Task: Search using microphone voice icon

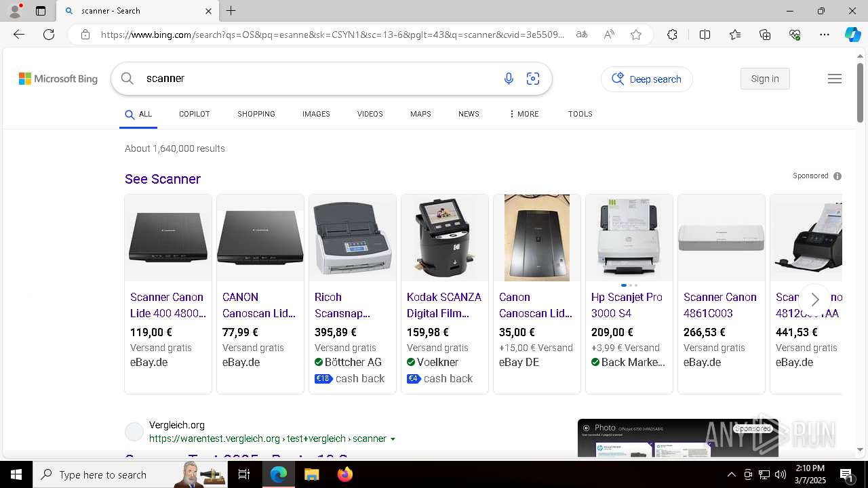Action: tap(509, 79)
